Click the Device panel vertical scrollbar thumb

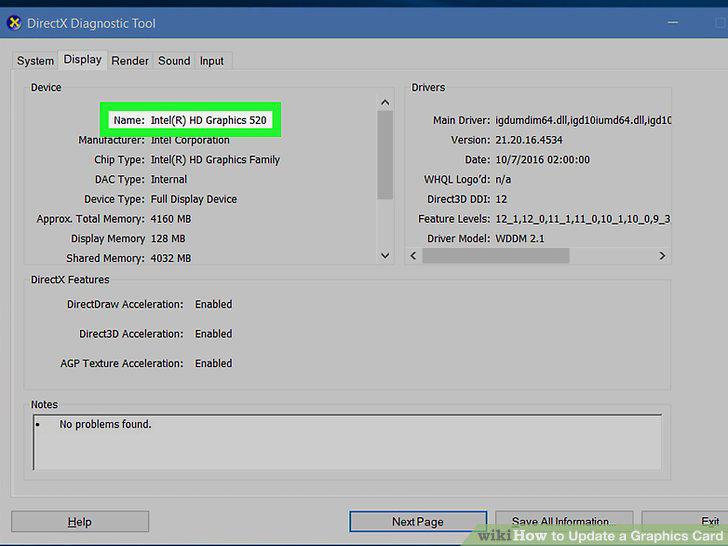coord(385,155)
